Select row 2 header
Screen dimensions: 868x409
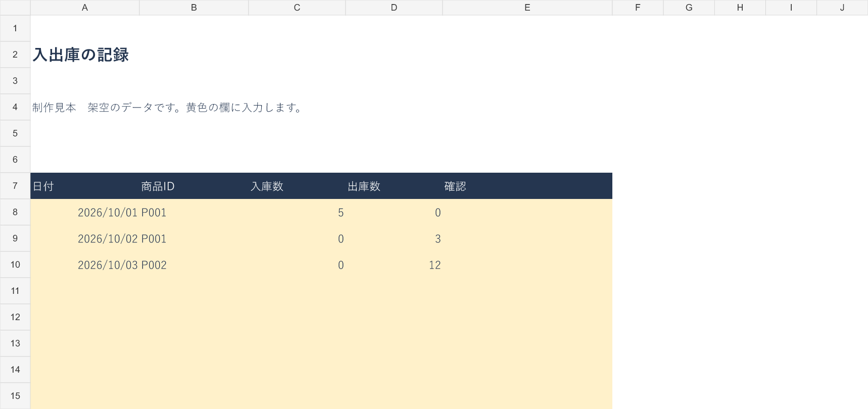coord(15,55)
